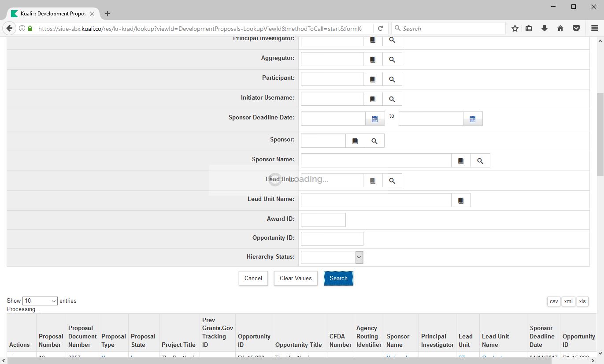604x364 pixels.
Task: Export results using the xls button
Action: [x=582, y=301]
